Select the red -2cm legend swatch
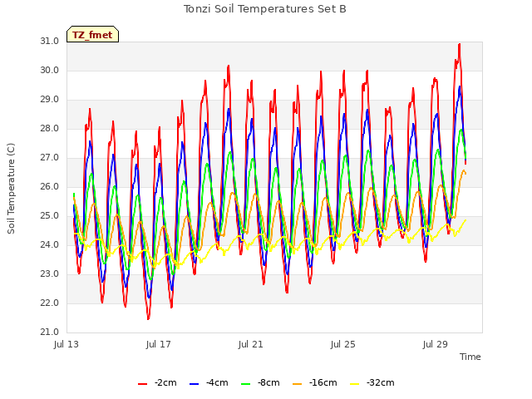This screenshot has width=532, height=399. tap(142, 384)
